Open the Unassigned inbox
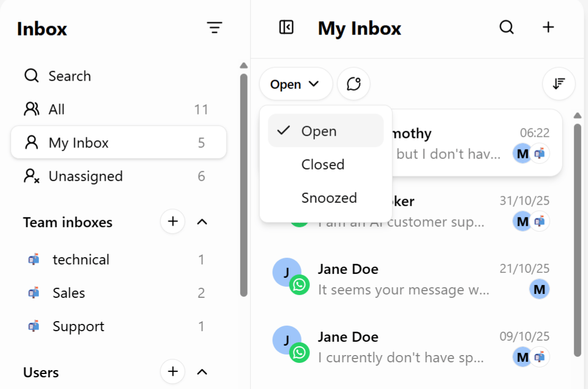This screenshot has height=389, width=588. 118,176
